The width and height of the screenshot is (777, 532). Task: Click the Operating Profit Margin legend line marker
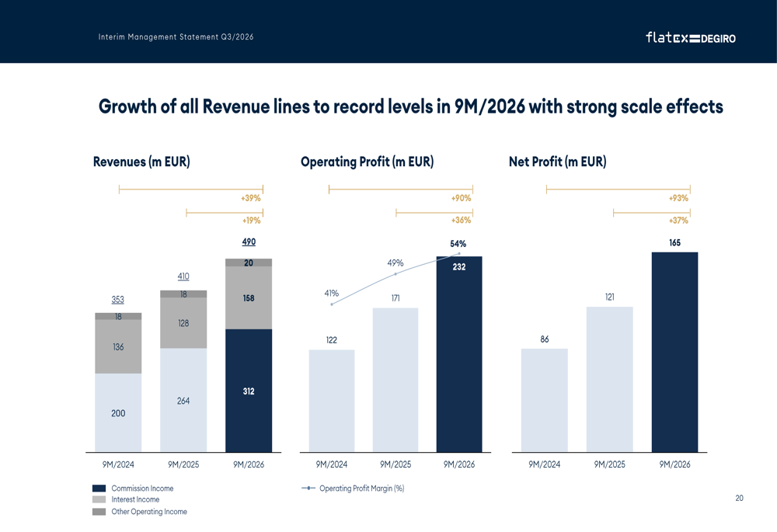click(x=308, y=489)
